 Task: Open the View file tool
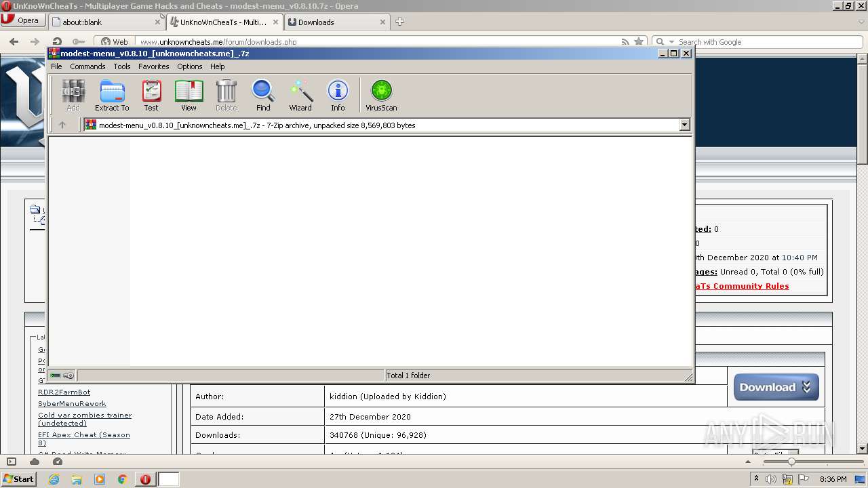pos(189,95)
